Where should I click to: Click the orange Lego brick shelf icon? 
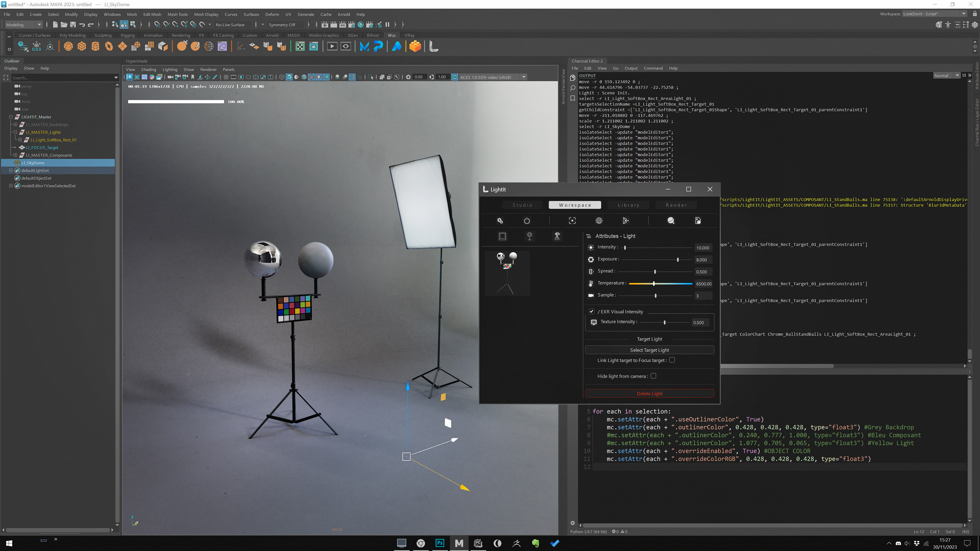point(415,46)
